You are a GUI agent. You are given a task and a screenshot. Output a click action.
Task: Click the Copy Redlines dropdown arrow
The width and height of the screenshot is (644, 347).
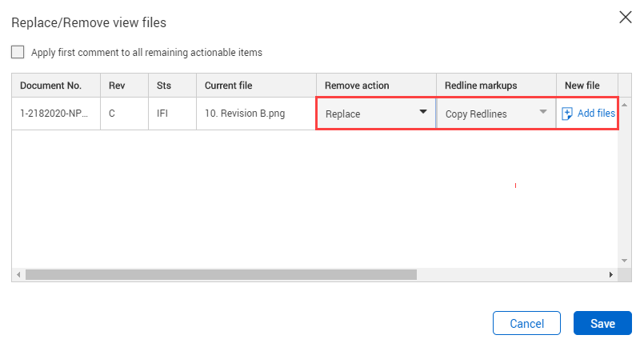point(543,112)
